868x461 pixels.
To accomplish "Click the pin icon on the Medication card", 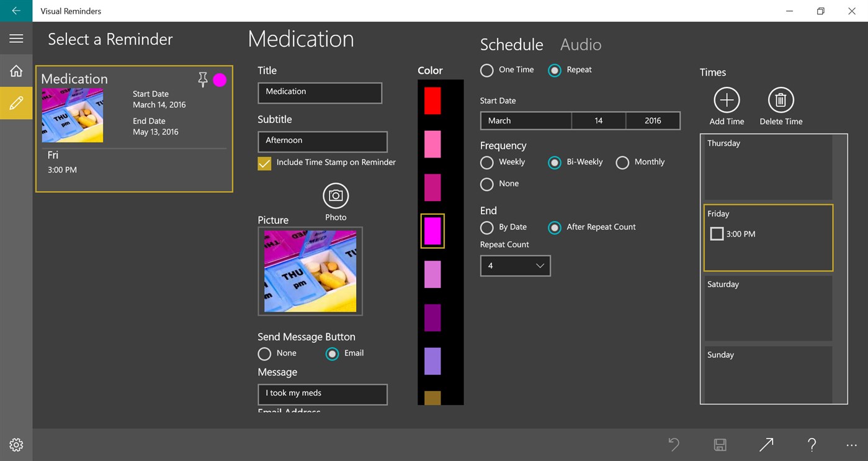I will pos(202,79).
